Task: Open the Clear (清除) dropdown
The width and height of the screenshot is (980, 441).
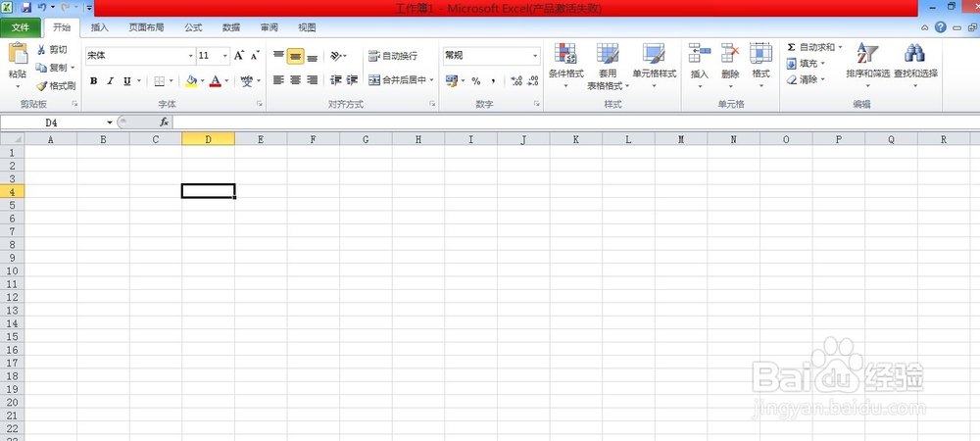Action: [x=807, y=79]
